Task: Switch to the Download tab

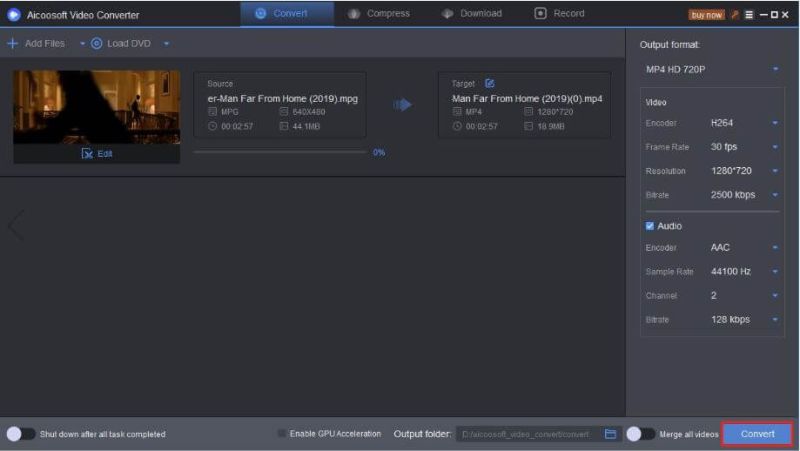Action: click(x=472, y=14)
